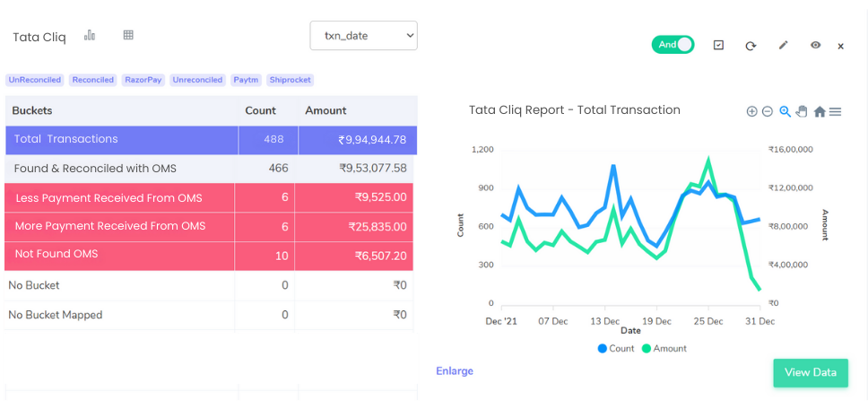Select the Not Found OMS row
The height and width of the screenshot is (418, 868).
[x=209, y=256]
